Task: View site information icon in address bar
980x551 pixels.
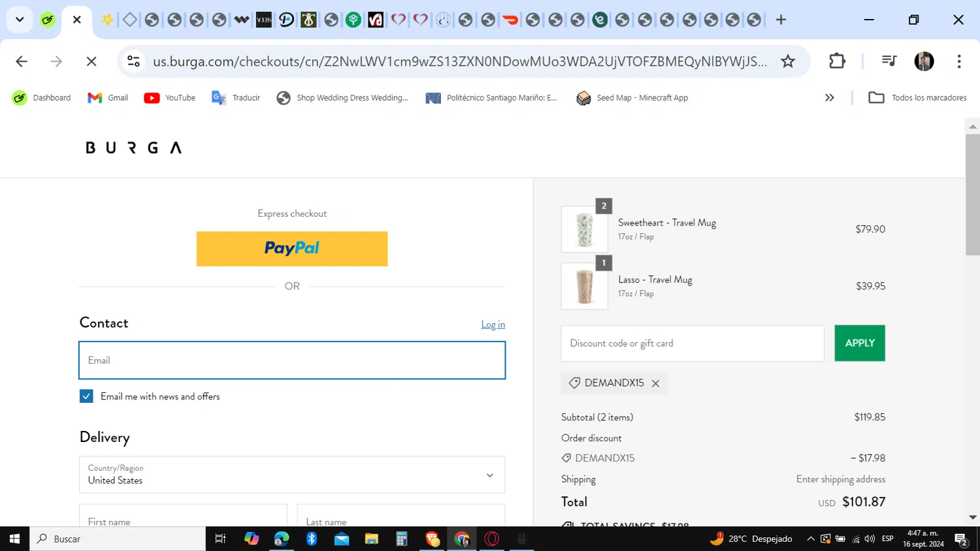Action: coord(134,61)
